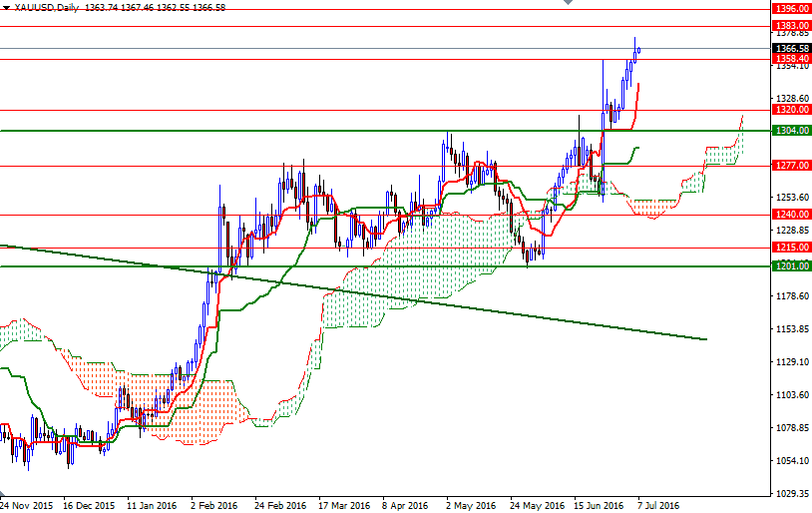Click the 1240.00 support level label
The height and width of the screenshot is (513, 812).
click(x=791, y=214)
